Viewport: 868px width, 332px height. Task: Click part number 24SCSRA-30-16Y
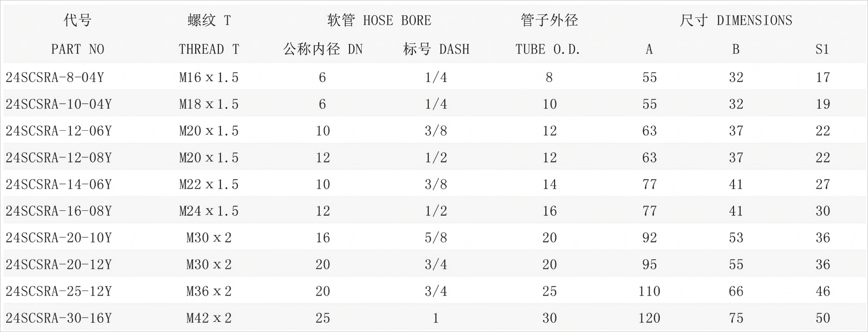point(58,318)
